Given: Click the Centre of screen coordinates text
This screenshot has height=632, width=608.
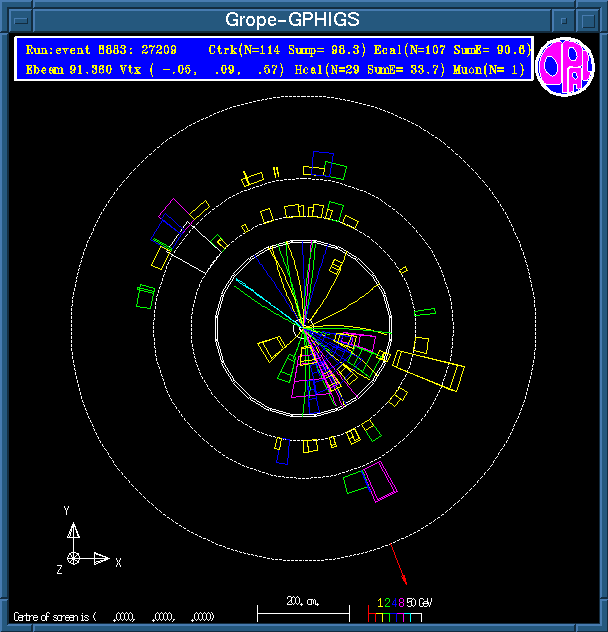Looking at the screenshot, I should pos(112,616).
